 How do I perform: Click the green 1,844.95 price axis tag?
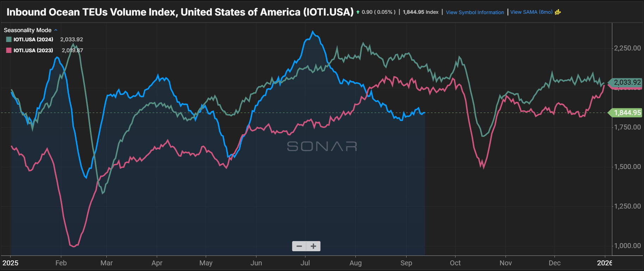(x=627, y=113)
